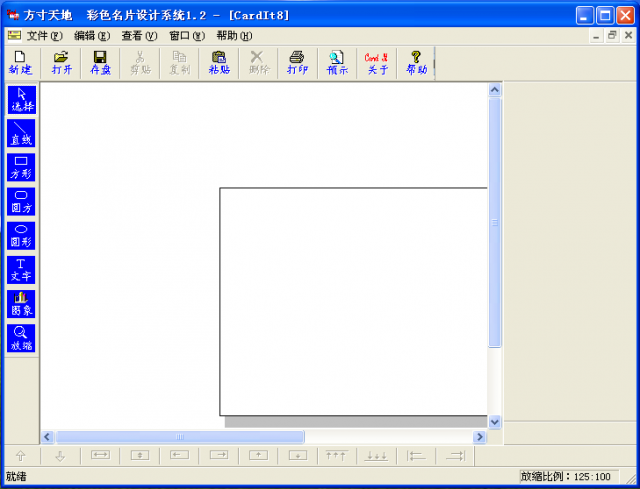Click the vertical scrollbar up arrow

(494, 90)
